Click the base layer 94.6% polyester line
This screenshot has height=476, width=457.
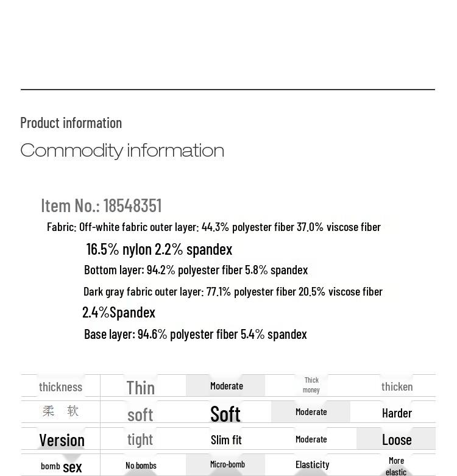(x=195, y=334)
